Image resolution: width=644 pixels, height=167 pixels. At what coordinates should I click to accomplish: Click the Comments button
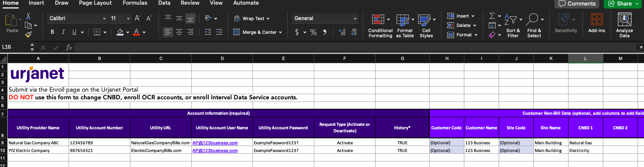point(578,3)
